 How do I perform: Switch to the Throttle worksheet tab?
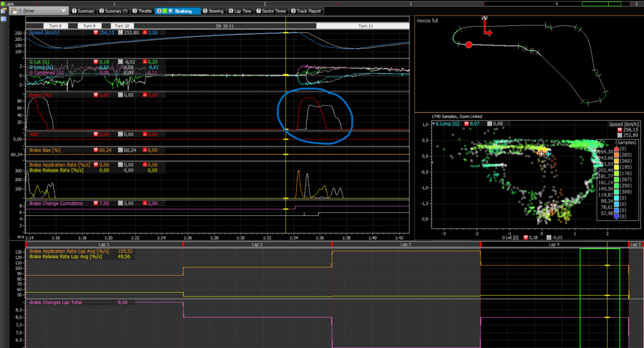coord(143,11)
